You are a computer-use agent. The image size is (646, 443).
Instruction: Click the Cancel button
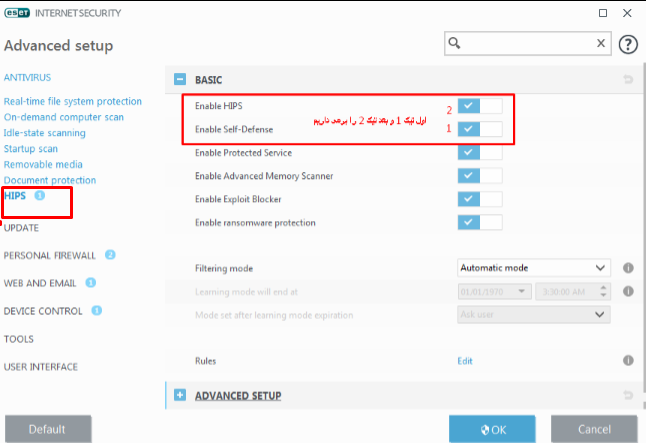pyautogui.click(x=594, y=429)
